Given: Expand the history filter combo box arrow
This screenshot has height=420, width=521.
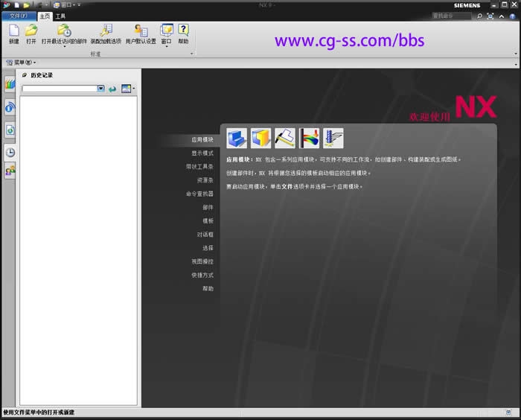Looking at the screenshot, I should 100,89.
